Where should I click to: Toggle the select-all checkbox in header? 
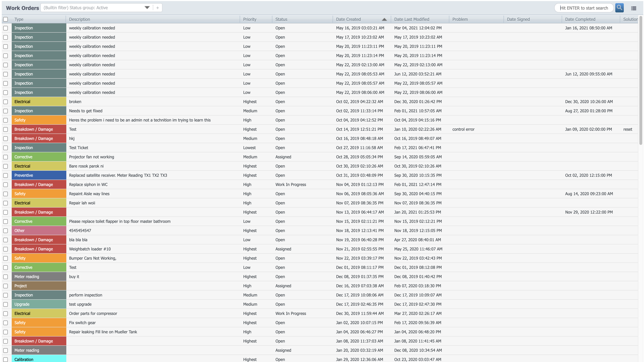5,19
